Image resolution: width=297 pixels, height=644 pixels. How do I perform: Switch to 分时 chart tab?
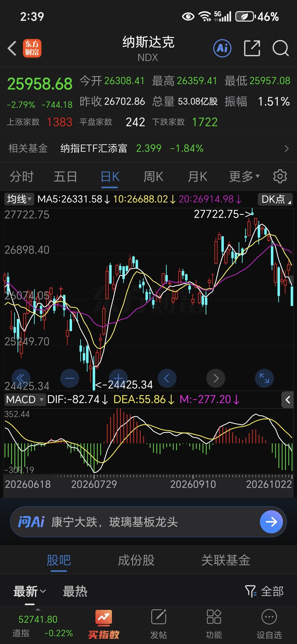point(22,176)
